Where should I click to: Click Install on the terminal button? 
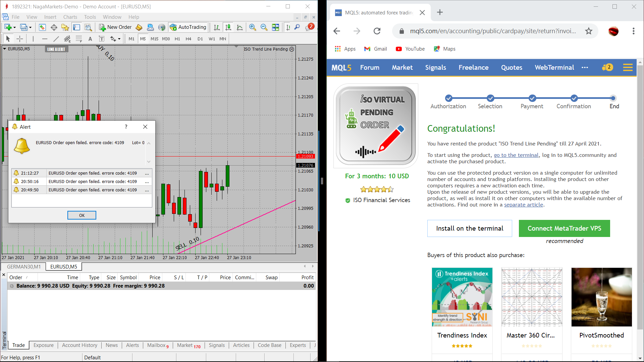(x=470, y=228)
